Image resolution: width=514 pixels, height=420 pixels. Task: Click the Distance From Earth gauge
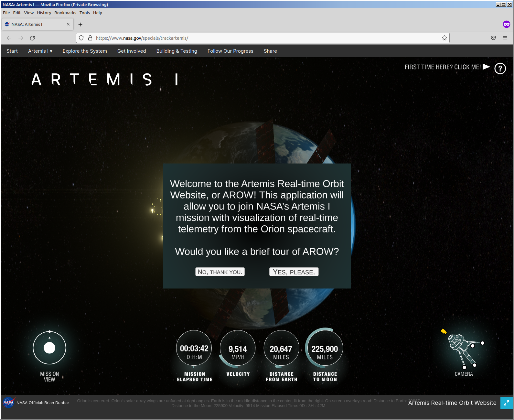click(281, 349)
